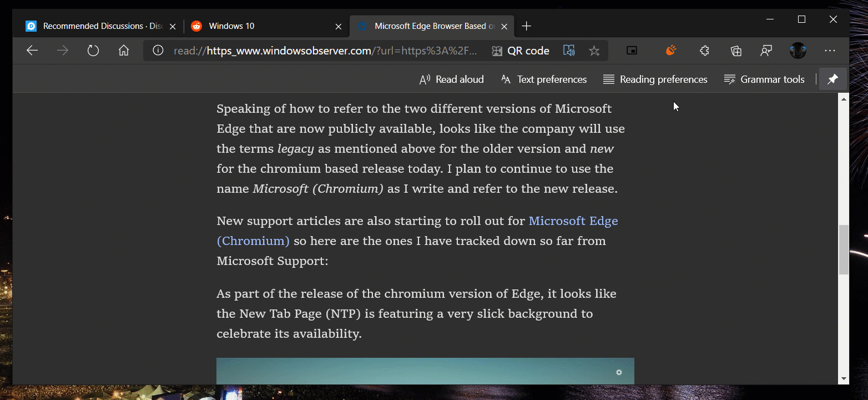
Task: Minimize the Edge window
Action: (770, 19)
